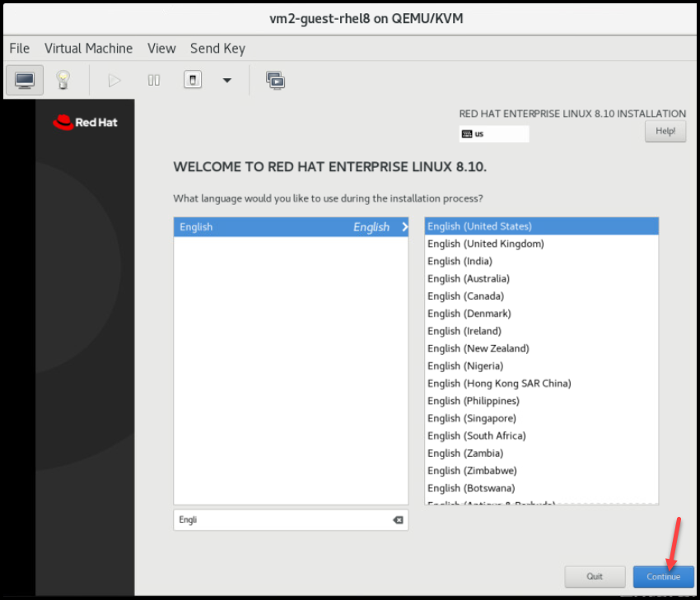This screenshot has width=700, height=600.
Task: Select English in the language list
Action: [x=291, y=227]
